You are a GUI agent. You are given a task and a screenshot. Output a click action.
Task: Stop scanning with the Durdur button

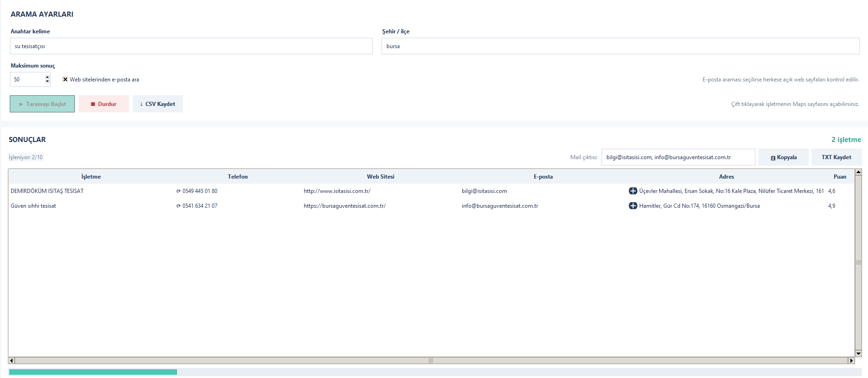click(x=104, y=104)
